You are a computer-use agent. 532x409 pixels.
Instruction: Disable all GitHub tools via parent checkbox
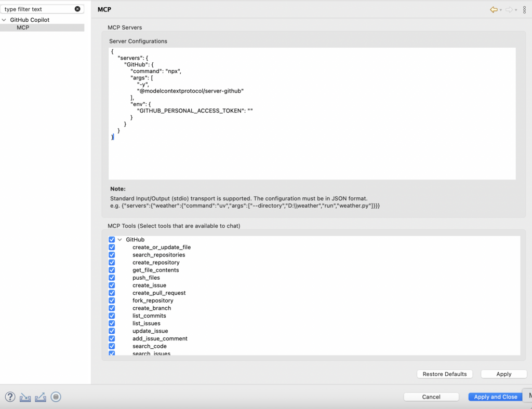pos(112,239)
